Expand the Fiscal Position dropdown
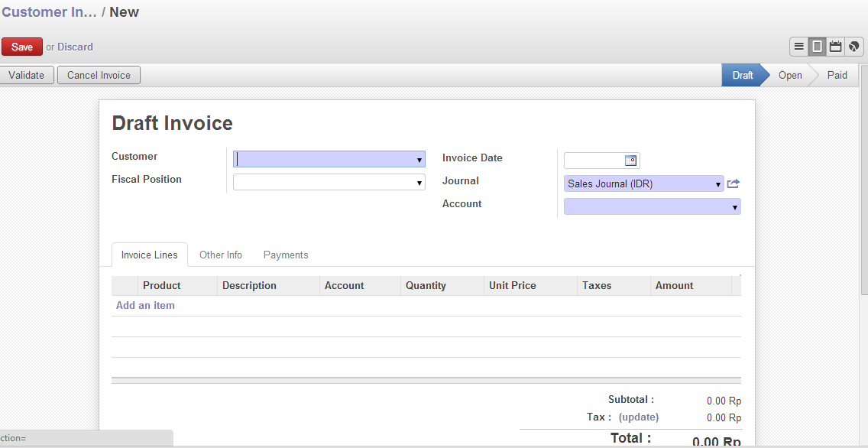Image resolution: width=868 pixels, height=448 pixels. click(x=419, y=183)
